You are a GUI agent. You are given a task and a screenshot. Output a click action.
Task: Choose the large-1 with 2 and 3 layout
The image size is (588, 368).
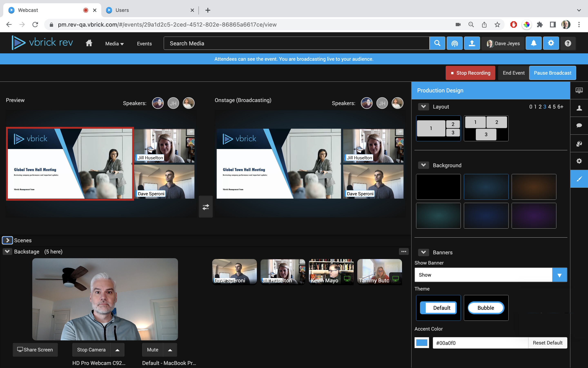(x=438, y=128)
